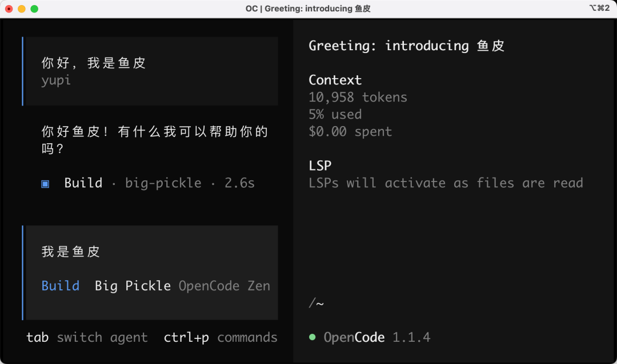Click the green status dot next to OpenCode 1.1.4

(x=312, y=337)
